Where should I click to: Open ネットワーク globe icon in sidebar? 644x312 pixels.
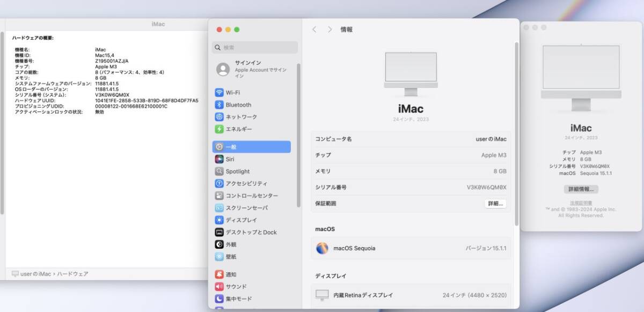coord(219,117)
